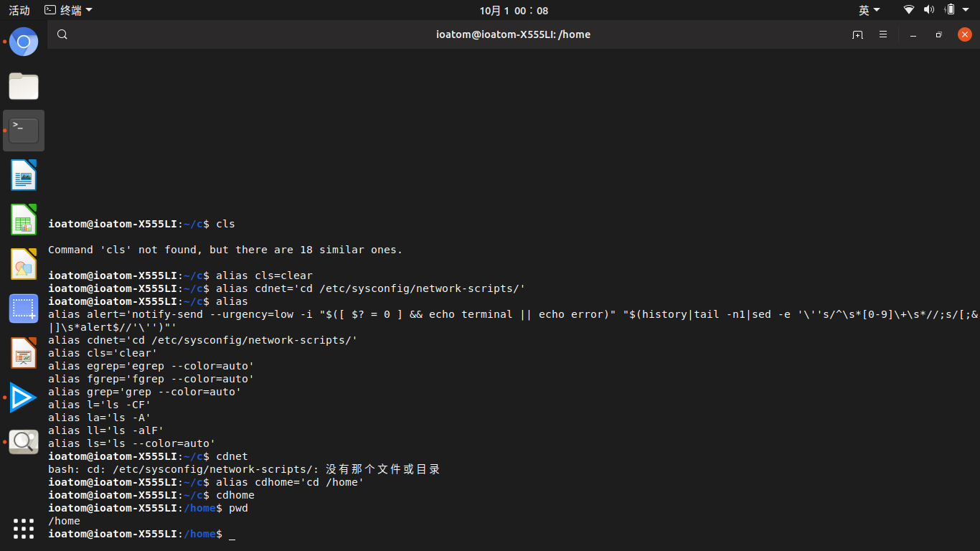This screenshot has height=551, width=980.
Task: Open LibreOffice Calc from the dock
Action: click(x=24, y=220)
